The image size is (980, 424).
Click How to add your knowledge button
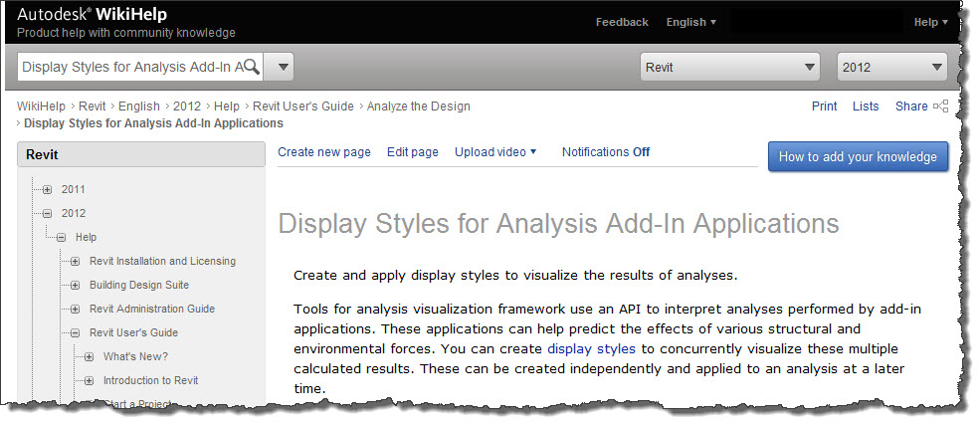tap(858, 156)
